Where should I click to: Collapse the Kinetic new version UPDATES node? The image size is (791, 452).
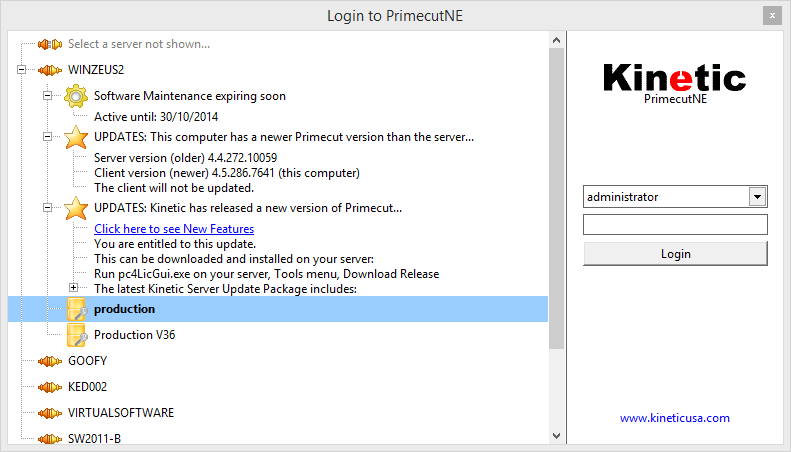point(47,207)
